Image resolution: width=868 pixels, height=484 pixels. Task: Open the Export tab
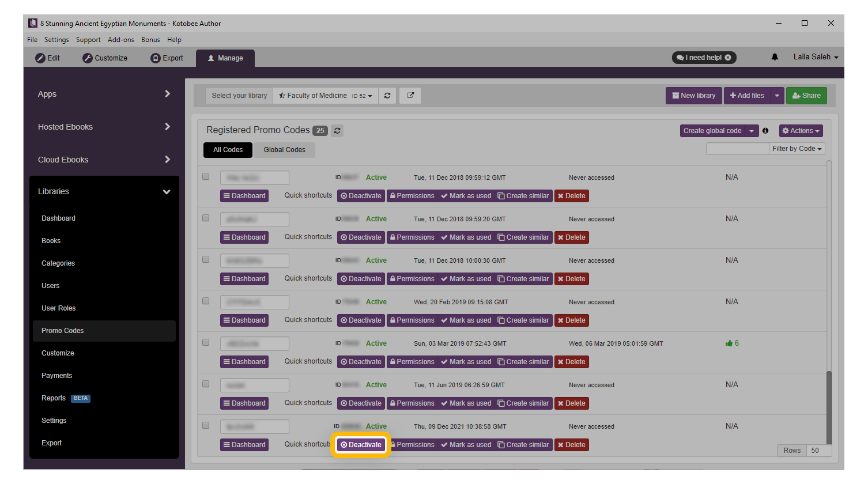(167, 58)
